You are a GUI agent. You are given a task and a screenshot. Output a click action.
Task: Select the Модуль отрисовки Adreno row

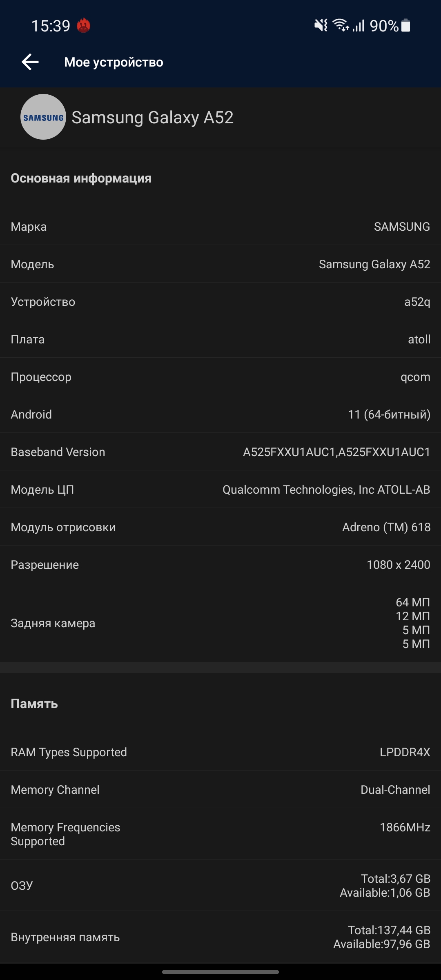point(220,527)
